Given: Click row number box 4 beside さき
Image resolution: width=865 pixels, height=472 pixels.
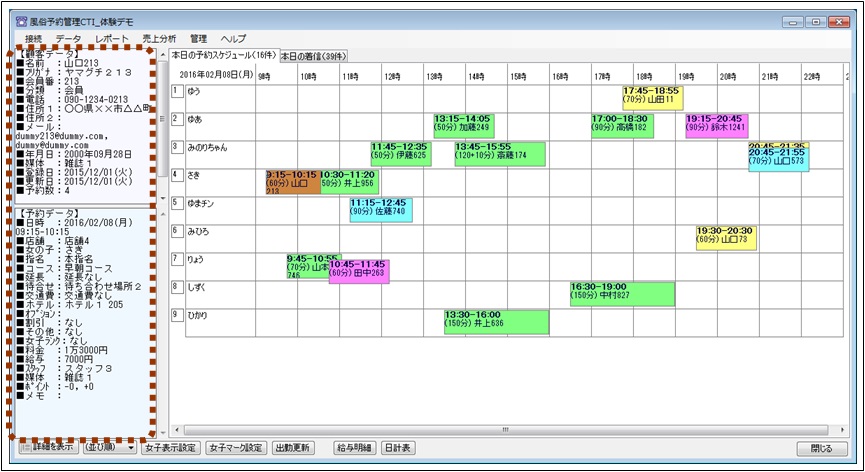Looking at the screenshot, I should pos(177,175).
